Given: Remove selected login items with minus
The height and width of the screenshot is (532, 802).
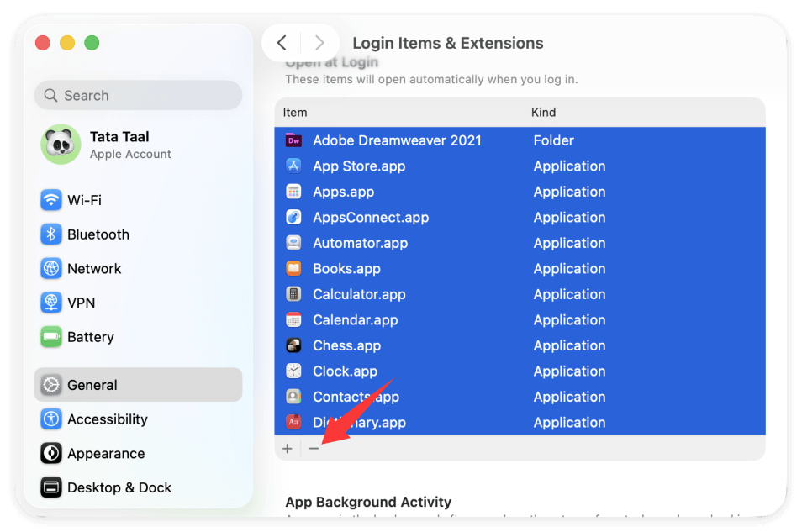Looking at the screenshot, I should coord(314,448).
